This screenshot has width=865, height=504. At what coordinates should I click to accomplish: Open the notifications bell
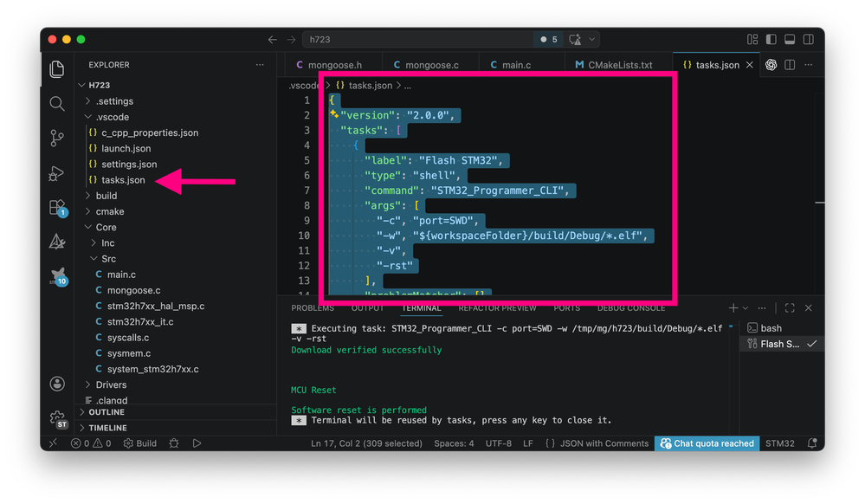tap(812, 443)
